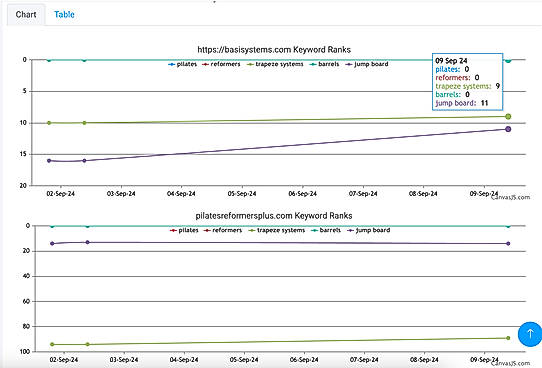The width and height of the screenshot is (542, 368).
Task: Click the 'trapeze systems: 9' tooltip line
Action: click(x=467, y=86)
